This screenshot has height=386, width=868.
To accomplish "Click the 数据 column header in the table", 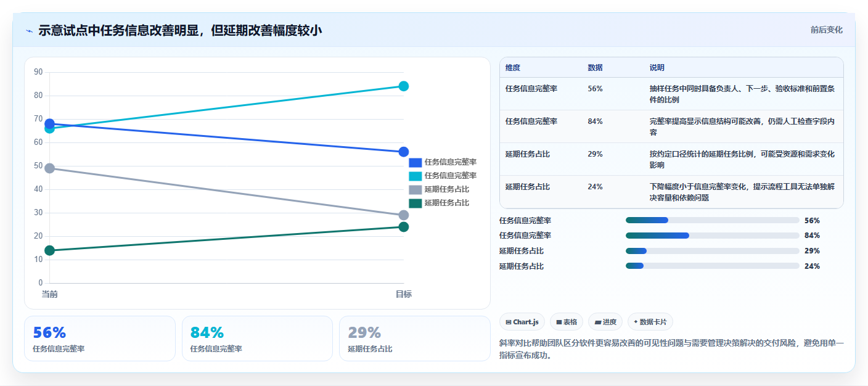I will coord(596,68).
